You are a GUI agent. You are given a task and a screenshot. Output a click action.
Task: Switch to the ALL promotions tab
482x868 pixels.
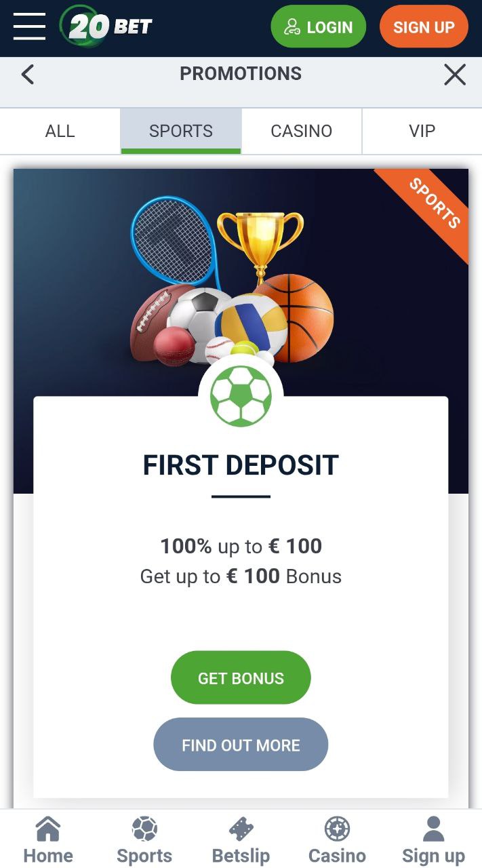(60, 131)
